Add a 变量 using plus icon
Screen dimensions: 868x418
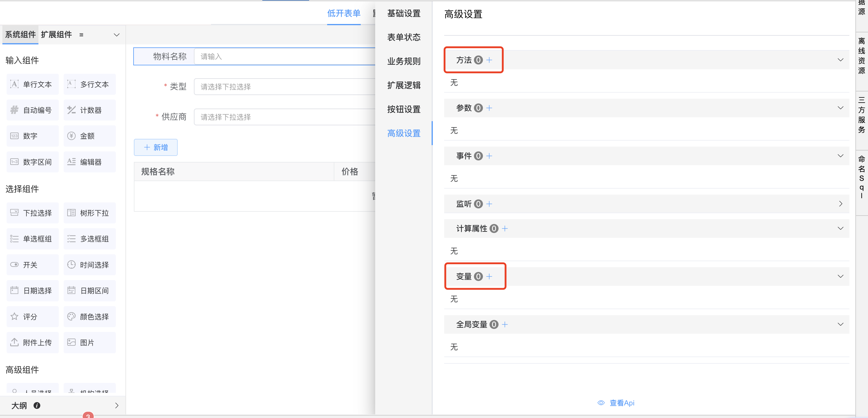[x=489, y=276]
